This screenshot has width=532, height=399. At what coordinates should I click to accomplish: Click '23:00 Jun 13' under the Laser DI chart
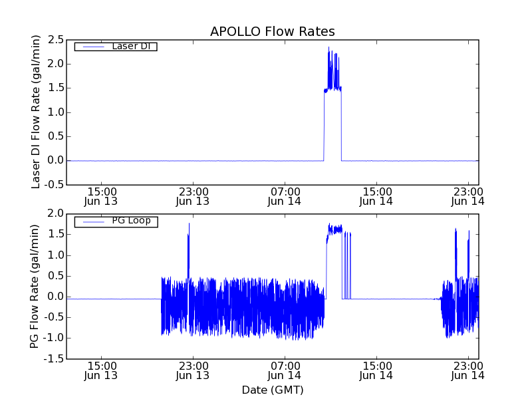coord(193,197)
